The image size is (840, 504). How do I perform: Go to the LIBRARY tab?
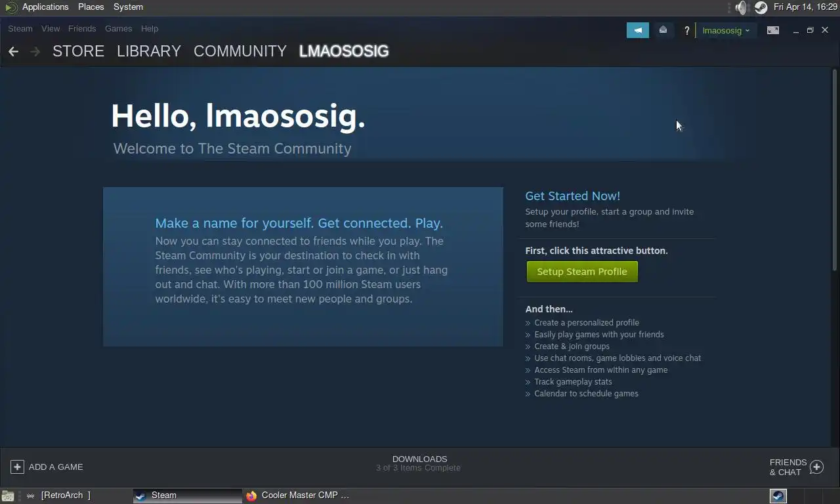click(x=149, y=51)
